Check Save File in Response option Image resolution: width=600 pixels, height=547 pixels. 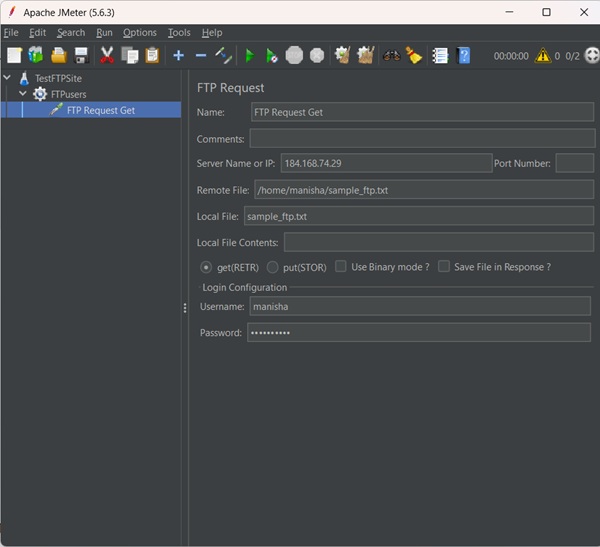(444, 266)
